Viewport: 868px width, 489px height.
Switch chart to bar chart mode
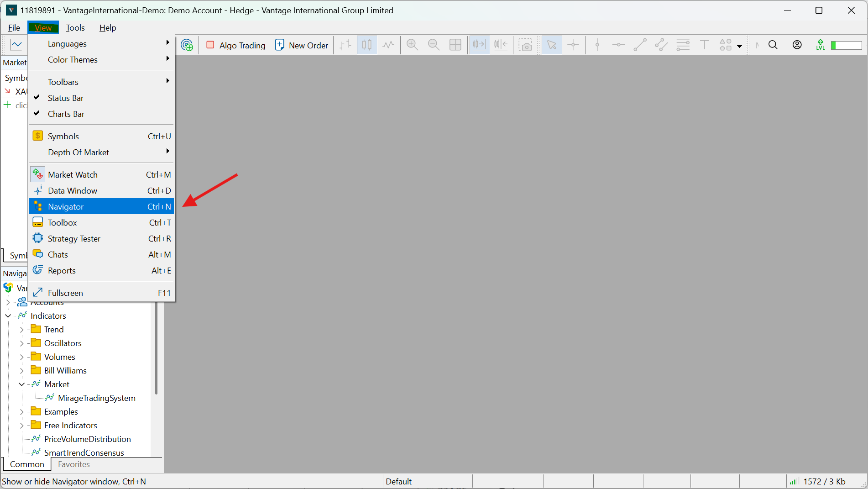(345, 45)
